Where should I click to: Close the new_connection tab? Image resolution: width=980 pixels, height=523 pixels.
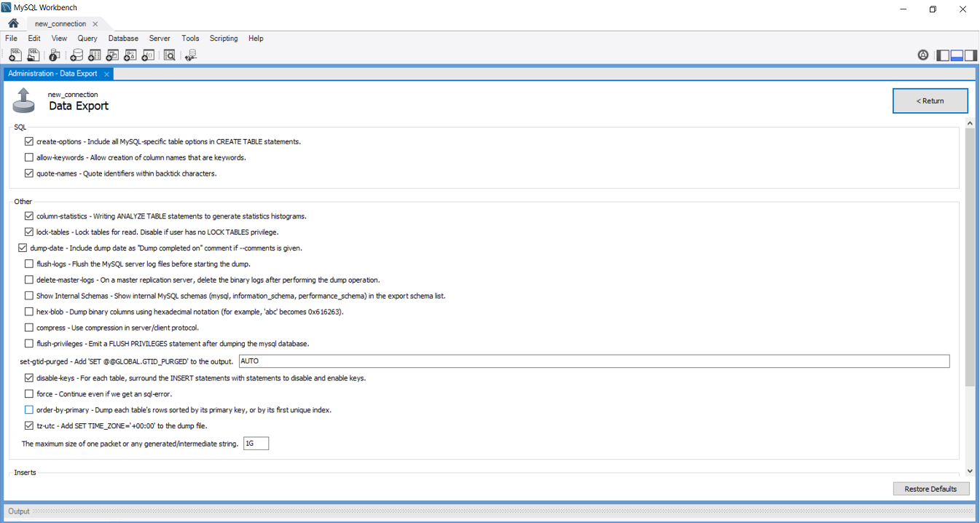95,24
